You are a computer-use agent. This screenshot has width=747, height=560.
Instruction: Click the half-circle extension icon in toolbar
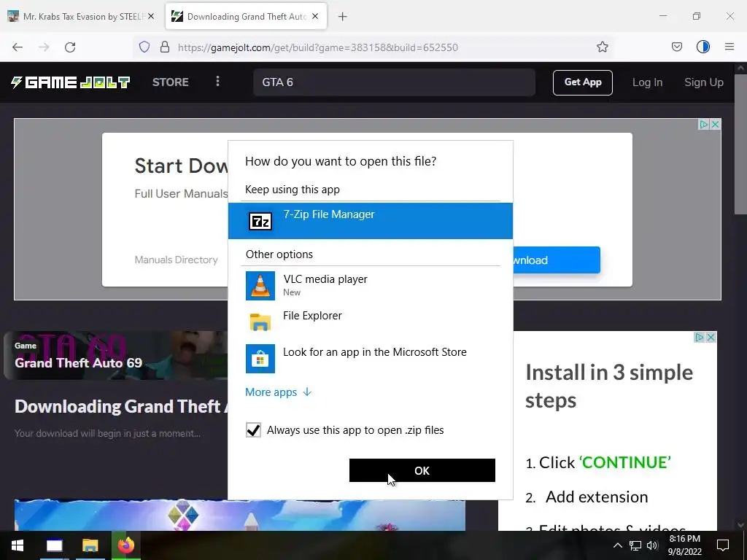tap(703, 47)
